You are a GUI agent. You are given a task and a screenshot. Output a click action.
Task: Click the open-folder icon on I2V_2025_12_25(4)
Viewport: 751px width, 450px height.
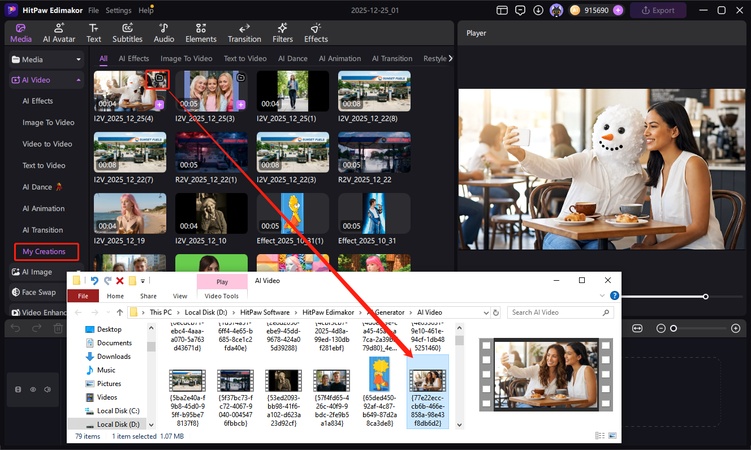158,78
